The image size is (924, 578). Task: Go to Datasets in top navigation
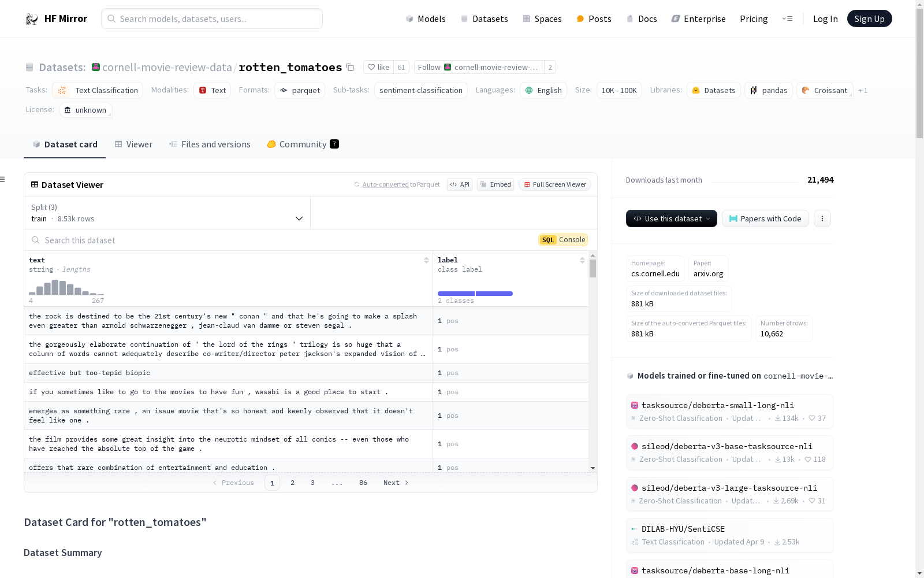pyautogui.click(x=484, y=18)
